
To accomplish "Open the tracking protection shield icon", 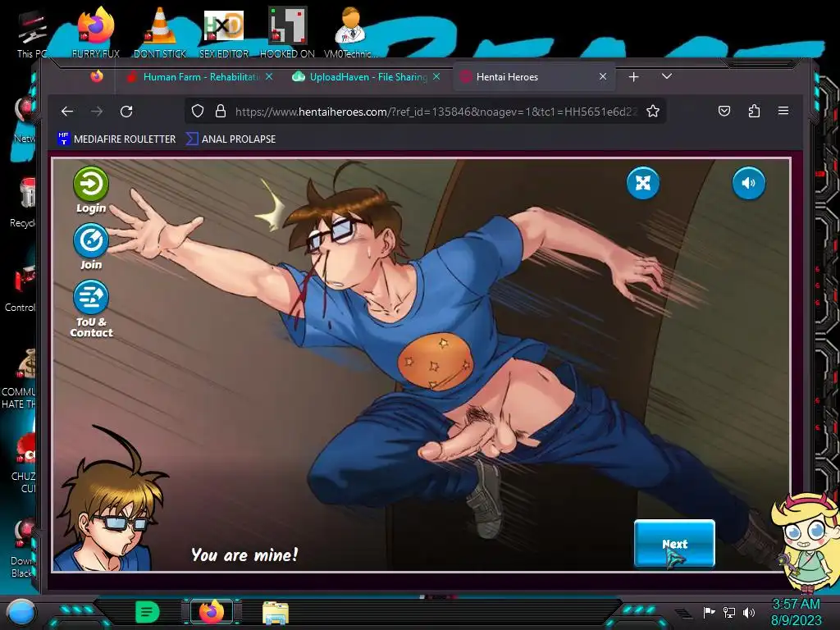I will tap(198, 112).
